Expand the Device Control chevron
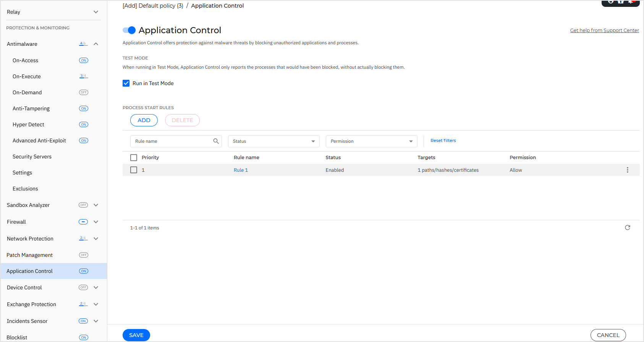Image resolution: width=644 pixels, height=342 pixels. tap(96, 287)
